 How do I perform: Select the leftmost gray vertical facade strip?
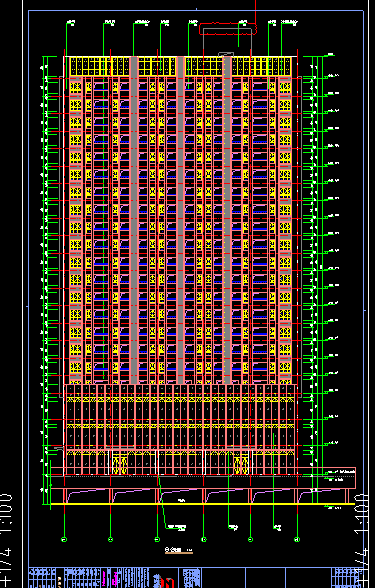pyautogui.click(x=134, y=220)
